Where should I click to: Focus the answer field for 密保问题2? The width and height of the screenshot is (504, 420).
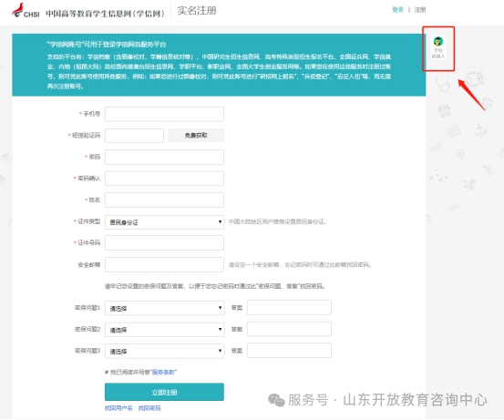pos(289,329)
